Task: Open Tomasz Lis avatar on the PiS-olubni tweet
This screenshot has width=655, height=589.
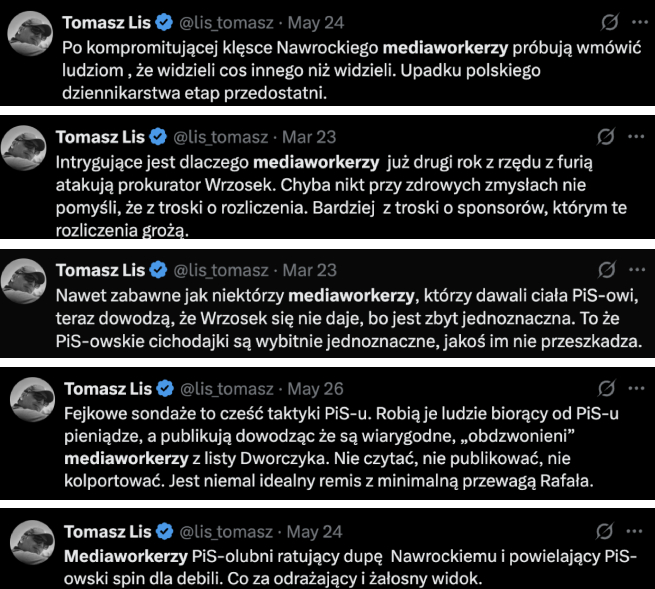Action: pos(32,542)
